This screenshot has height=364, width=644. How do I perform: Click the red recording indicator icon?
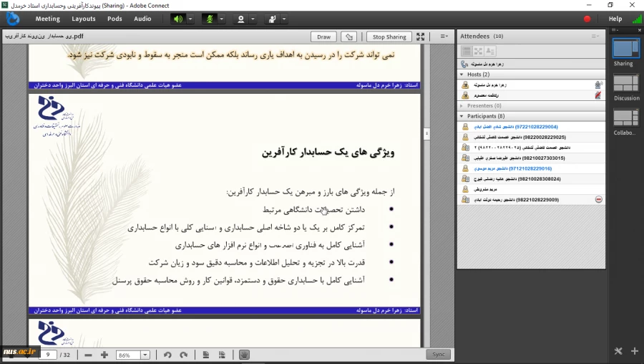pos(587,19)
